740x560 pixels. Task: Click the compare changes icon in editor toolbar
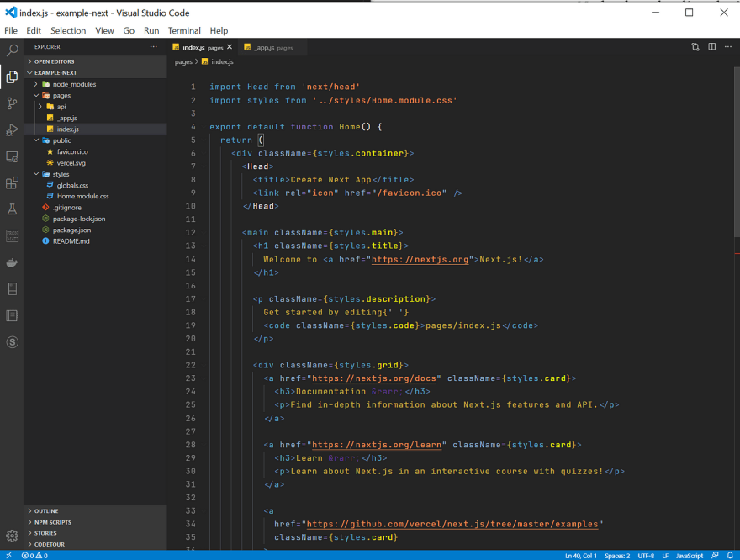click(x=695, y=47)
